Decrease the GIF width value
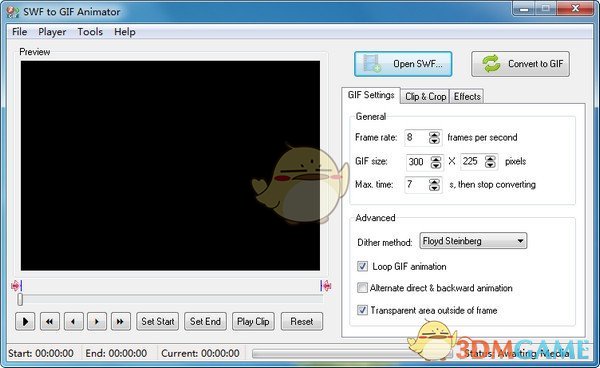Screen dimensions: 600x368 point(436,165)
